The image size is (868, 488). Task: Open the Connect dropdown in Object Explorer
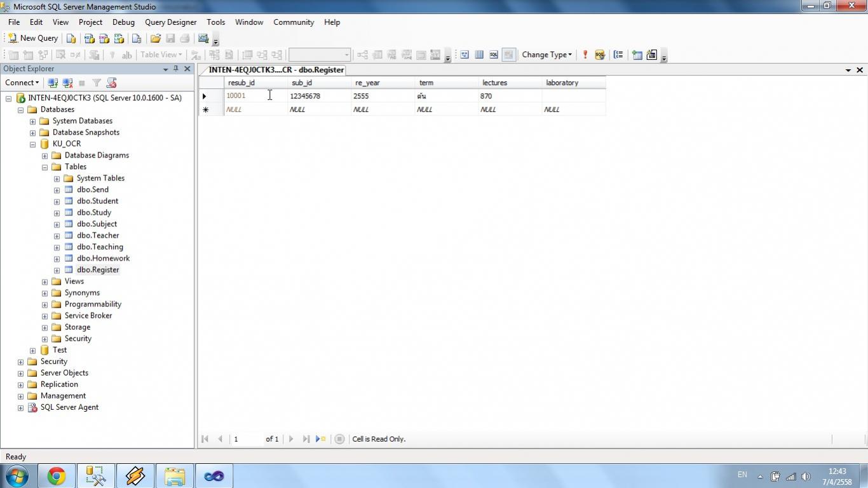(x=22, y=83)
